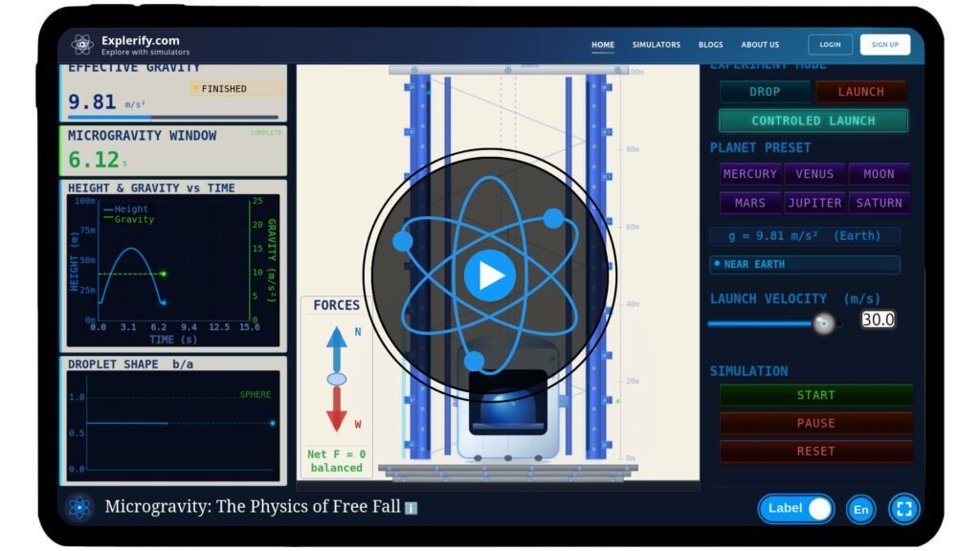Viewport: 980px width, 551px height.
Task: Click the launch velocity slider knob
Action: 823,323
